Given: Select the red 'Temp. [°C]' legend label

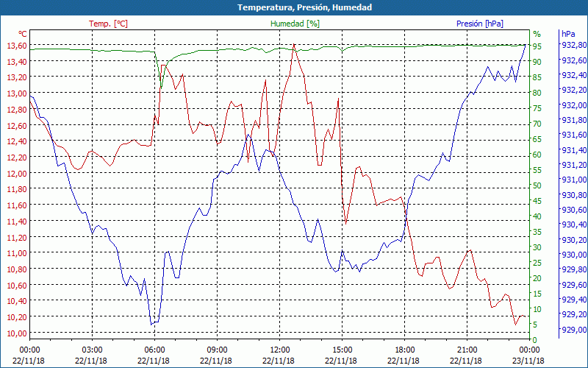Looking at the screenshot, I should point(108,24).
